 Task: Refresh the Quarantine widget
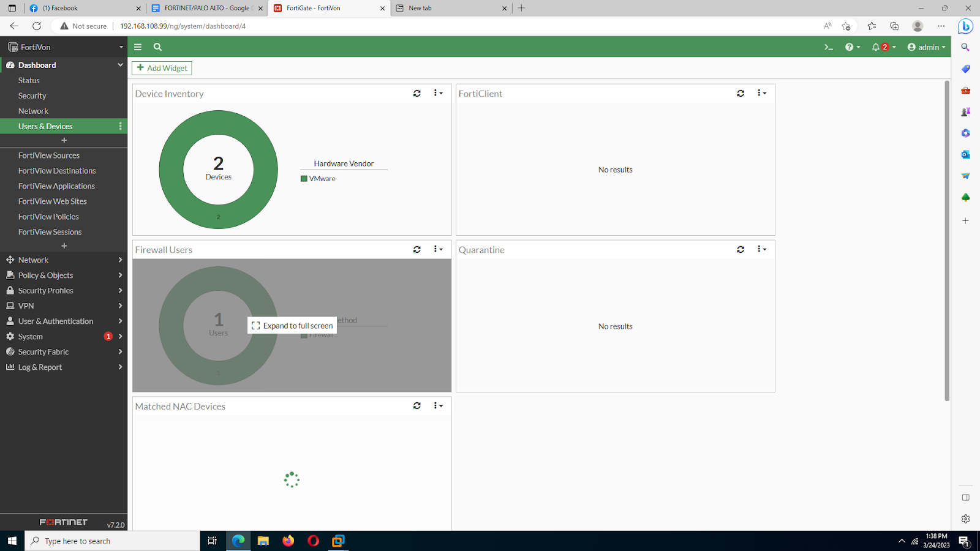(741, 250)
